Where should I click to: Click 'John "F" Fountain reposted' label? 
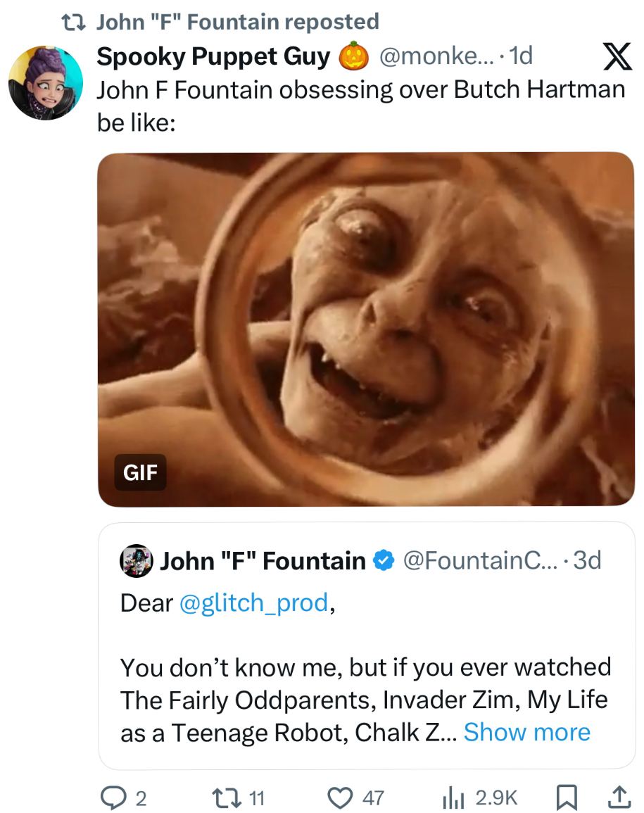237,23
